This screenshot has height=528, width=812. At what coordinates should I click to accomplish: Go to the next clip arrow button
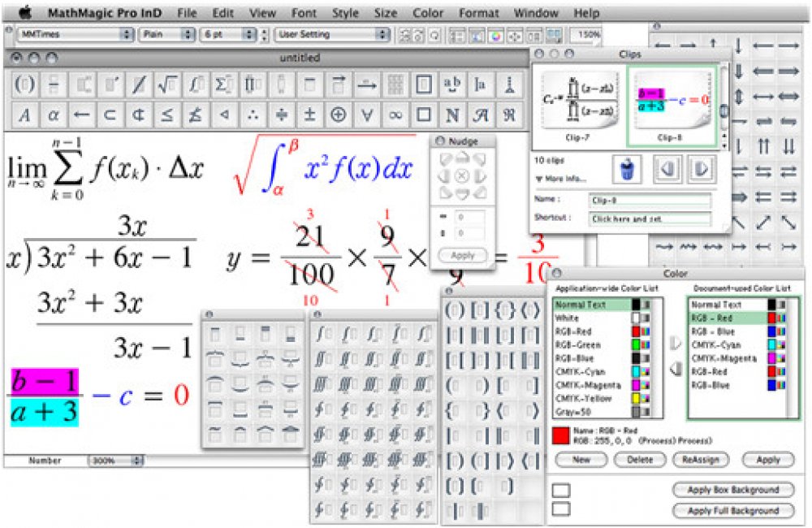(x=701, y=168)
